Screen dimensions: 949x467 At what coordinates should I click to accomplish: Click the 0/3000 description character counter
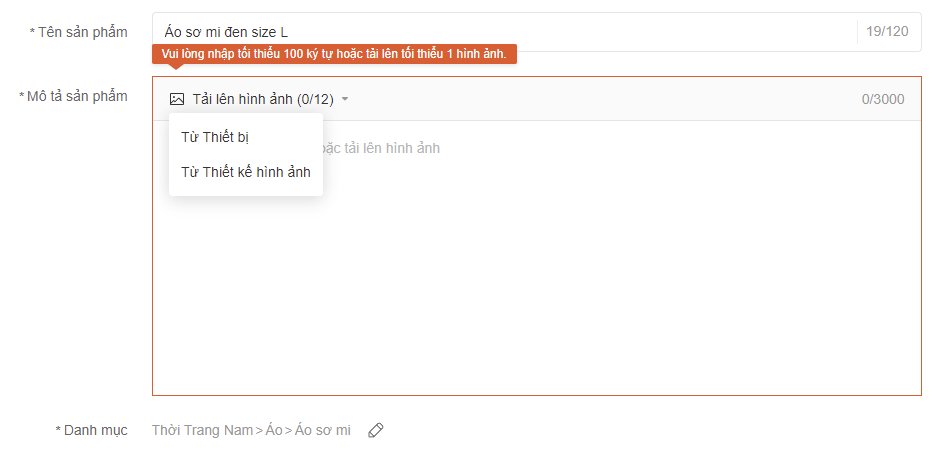(x=883, y=99)
